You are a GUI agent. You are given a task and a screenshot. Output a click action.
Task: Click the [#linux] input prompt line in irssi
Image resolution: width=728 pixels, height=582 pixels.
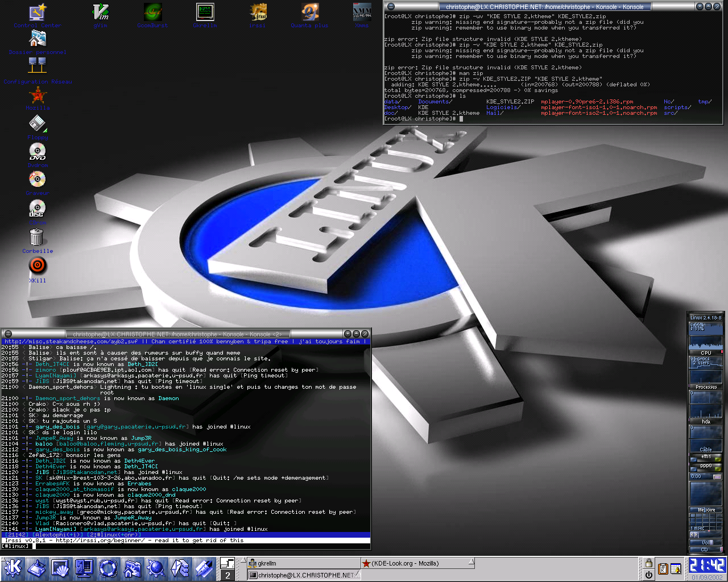186,546
